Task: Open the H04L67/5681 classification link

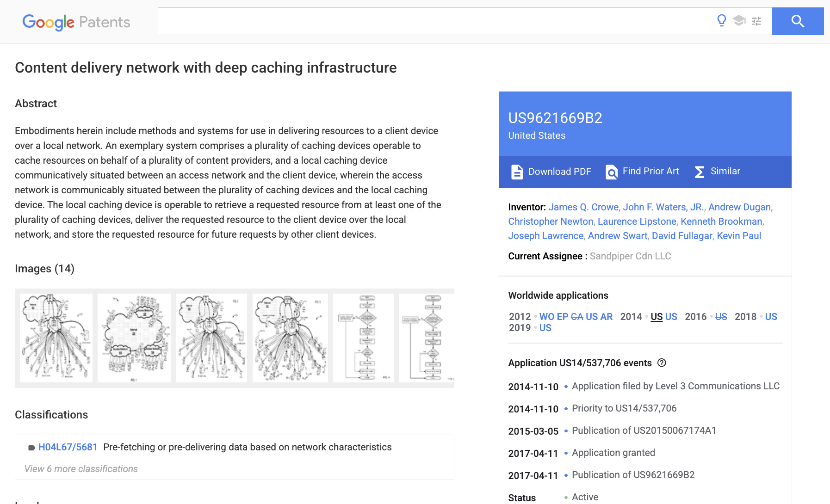Action: [x=68, y=447]
